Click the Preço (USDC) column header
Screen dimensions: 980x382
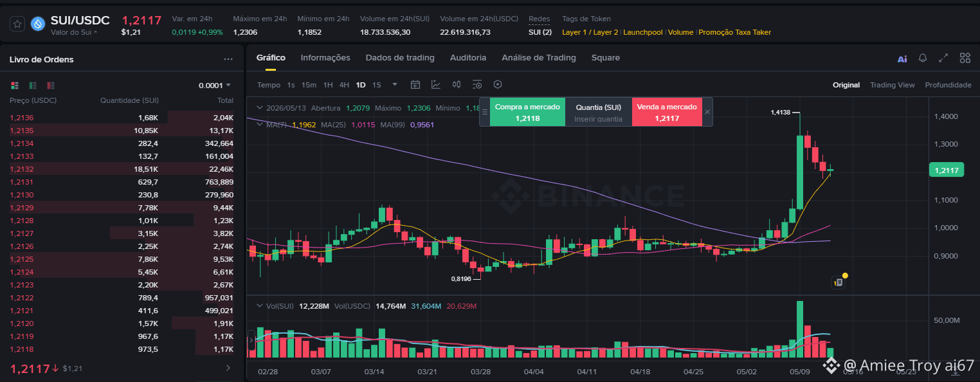pyautogui.click(x=33, y=100)
